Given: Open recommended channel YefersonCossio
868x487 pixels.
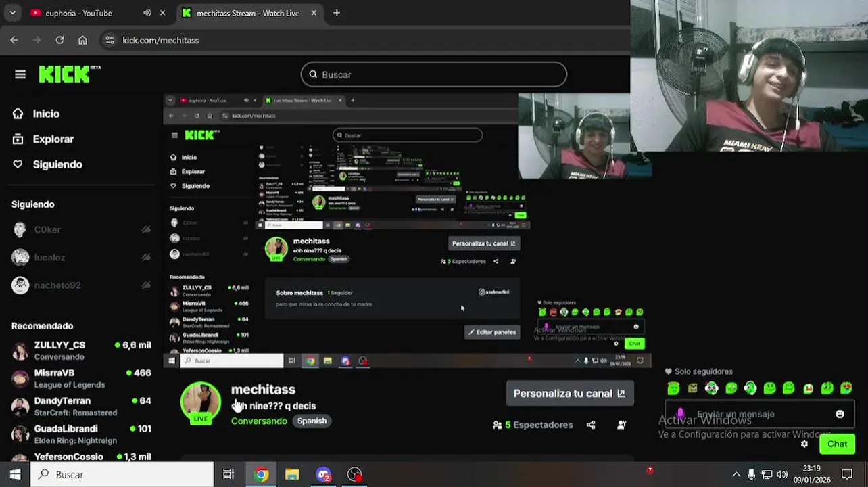Looking at the screenshot, I should (81, 457).
